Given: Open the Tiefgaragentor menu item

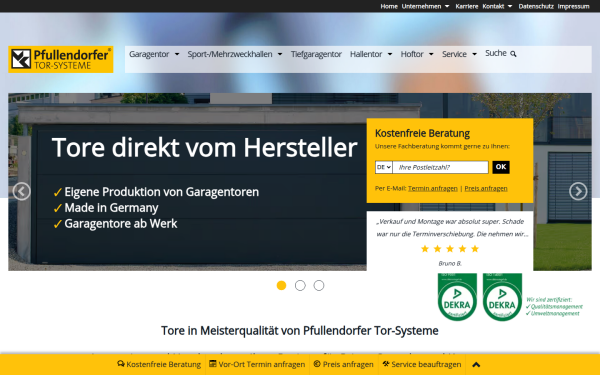Looking at the screenshot, I should coord(316,54).
